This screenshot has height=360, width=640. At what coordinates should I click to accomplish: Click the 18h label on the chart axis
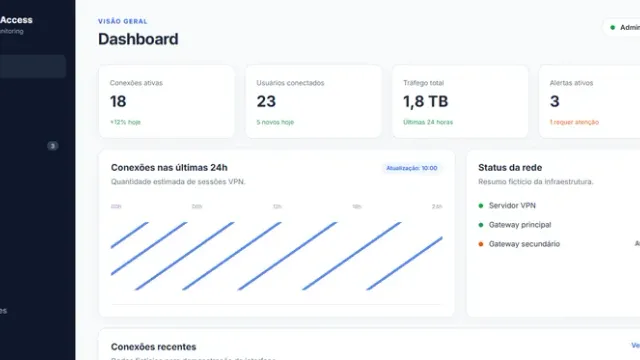click(x=357, y=207)
